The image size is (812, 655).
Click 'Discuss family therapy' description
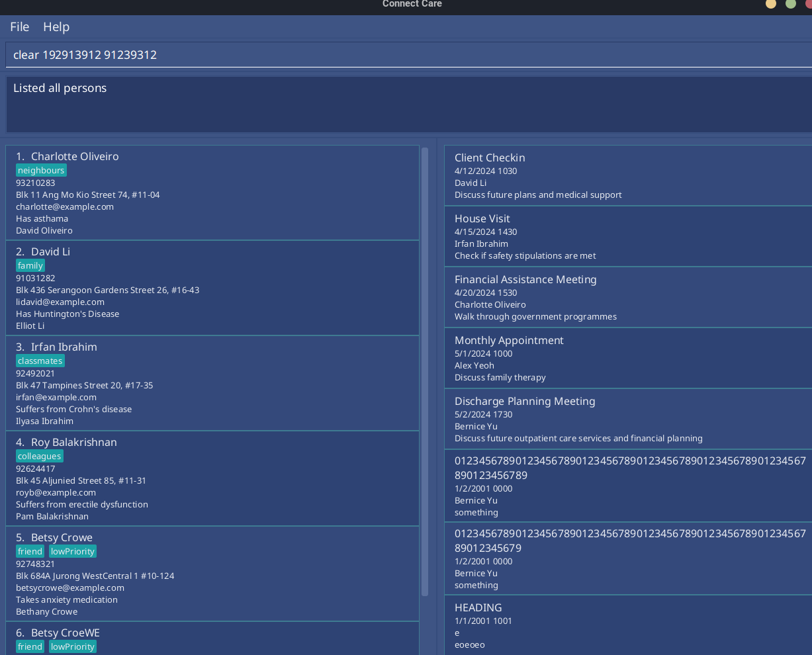coord(500,377)
